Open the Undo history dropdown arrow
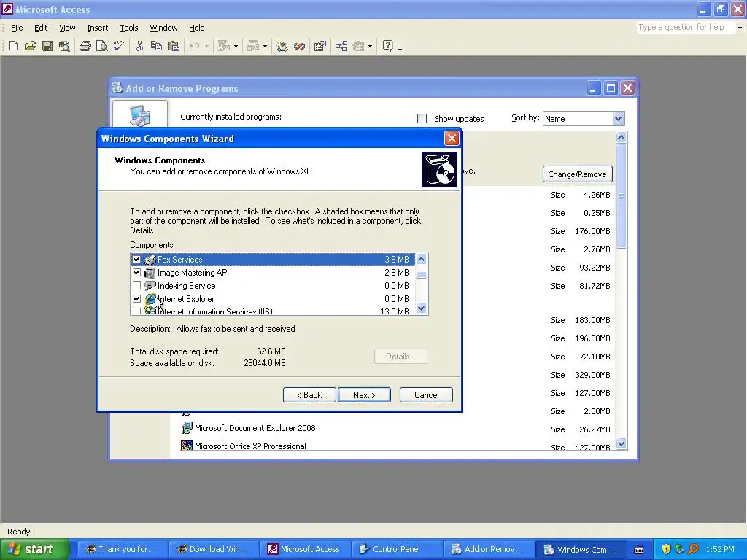The height and width of the screenshot is (560, 747). point(206,46)
